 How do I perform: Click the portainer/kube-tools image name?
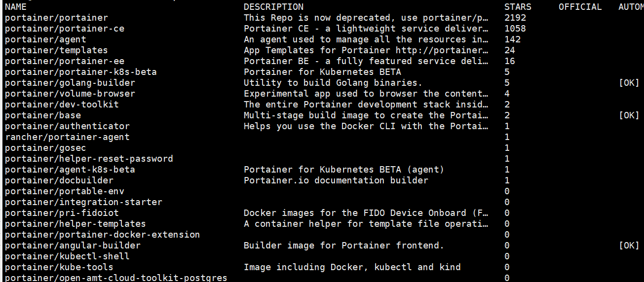[59, 267]
